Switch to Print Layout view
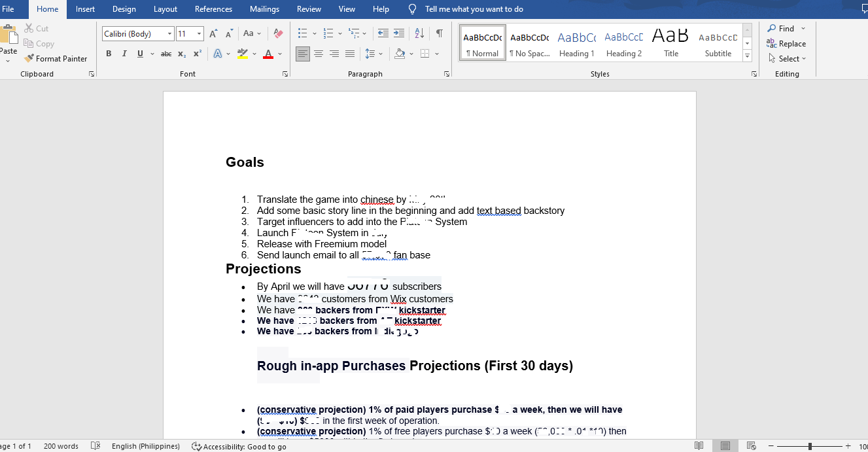Image resolution: width=868 pixels, height=452 pixels. pos(725,446)
